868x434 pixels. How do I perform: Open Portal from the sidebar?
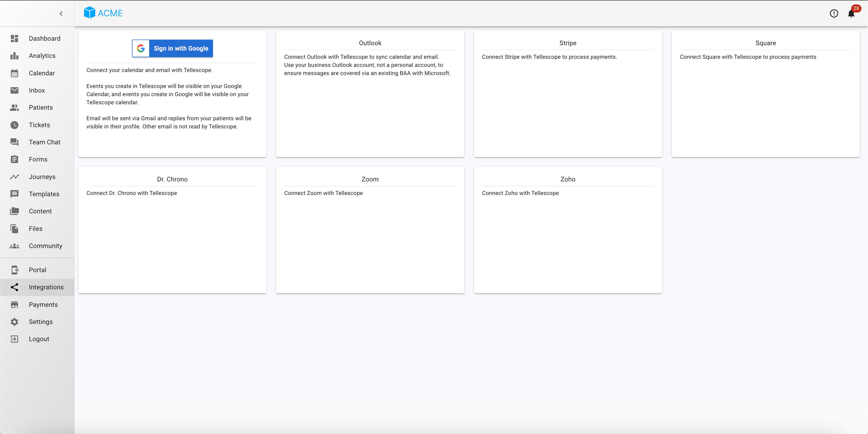38,270
